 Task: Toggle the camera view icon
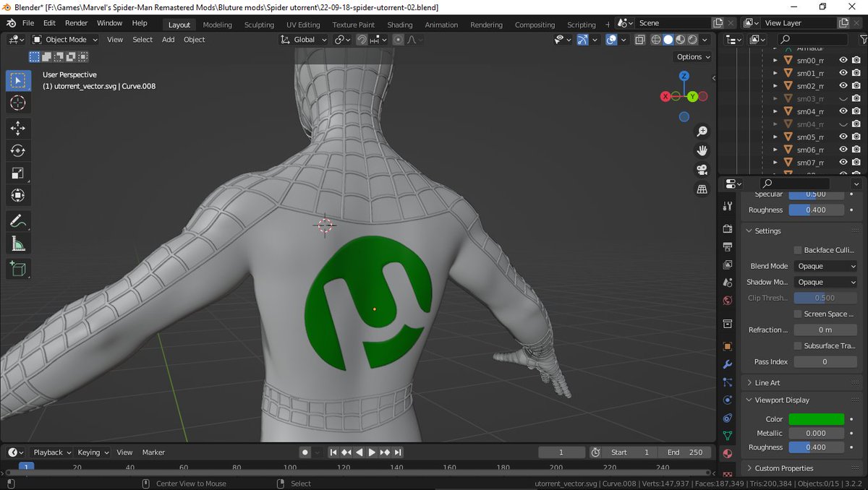(x=702, y=170)
